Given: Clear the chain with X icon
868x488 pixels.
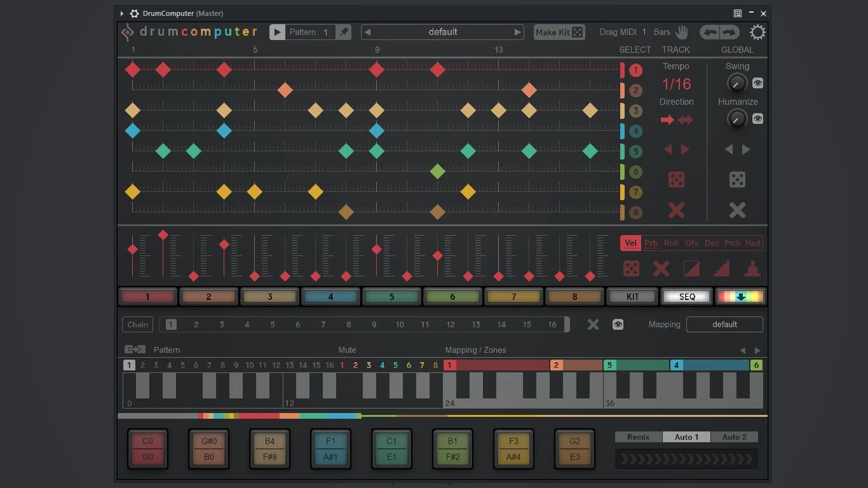Looking at the screenshot, I should click(x=593, y=325).
